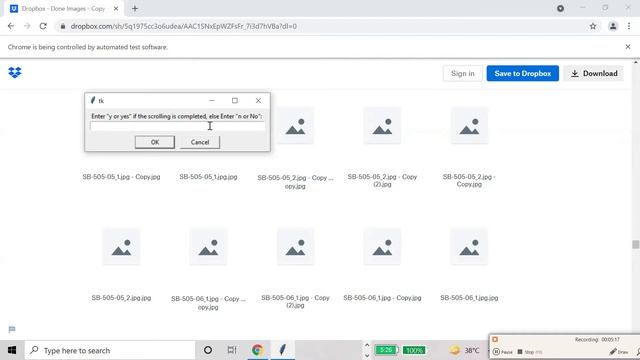Click Cancel in the tk dialog
This screenshot has width=640, height=360.
pos(200,142)
